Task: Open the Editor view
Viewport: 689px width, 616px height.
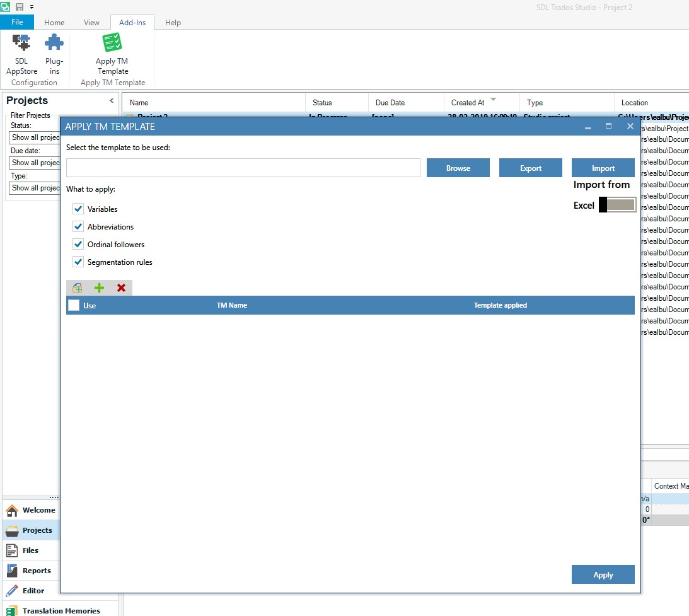Action: click(x=31, y=591)
